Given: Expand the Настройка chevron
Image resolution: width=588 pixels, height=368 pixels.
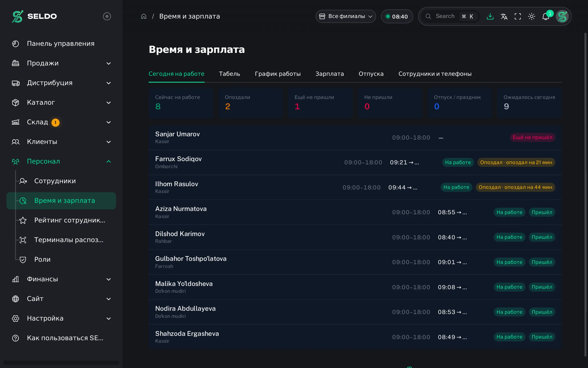Looking at the screenshot, I should coord(109,318).
